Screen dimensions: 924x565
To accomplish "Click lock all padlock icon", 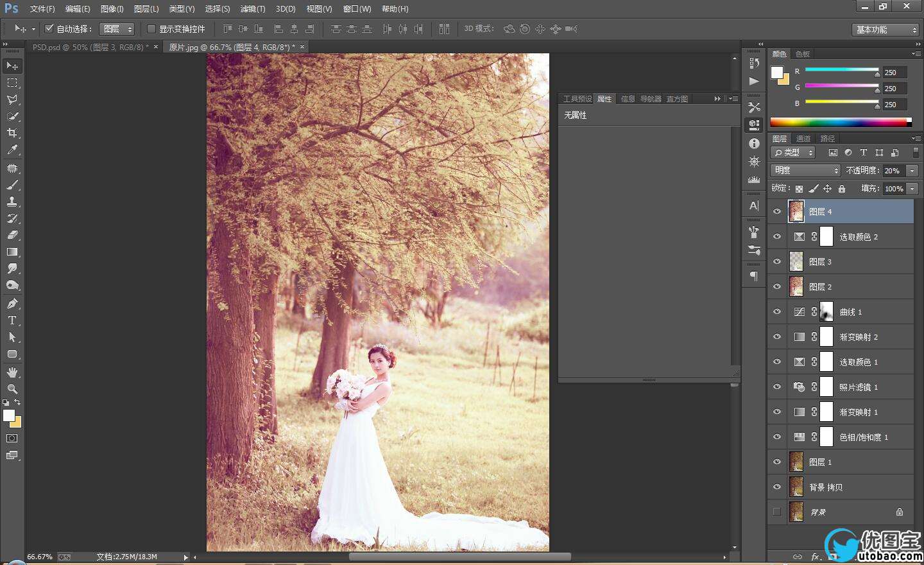I will tap(842, 189).
